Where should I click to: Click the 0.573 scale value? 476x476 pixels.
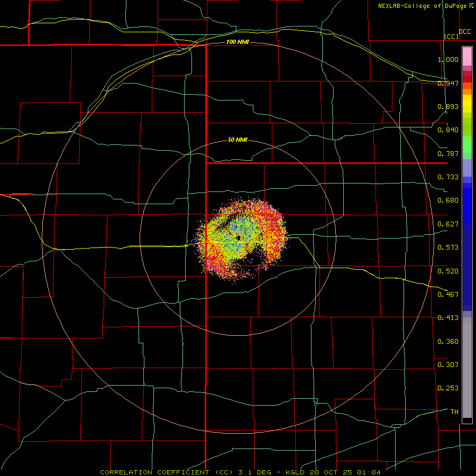coord(448,248)
